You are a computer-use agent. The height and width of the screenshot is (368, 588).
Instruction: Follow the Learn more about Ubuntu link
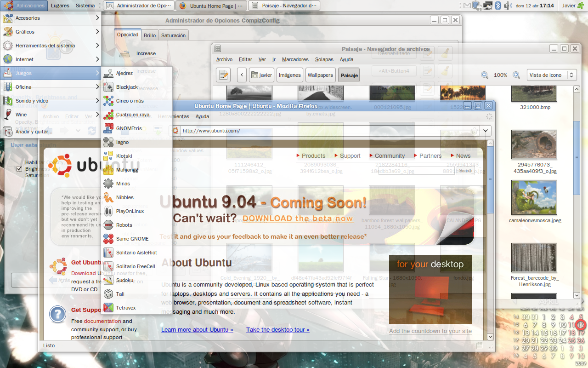coord(197,329)
